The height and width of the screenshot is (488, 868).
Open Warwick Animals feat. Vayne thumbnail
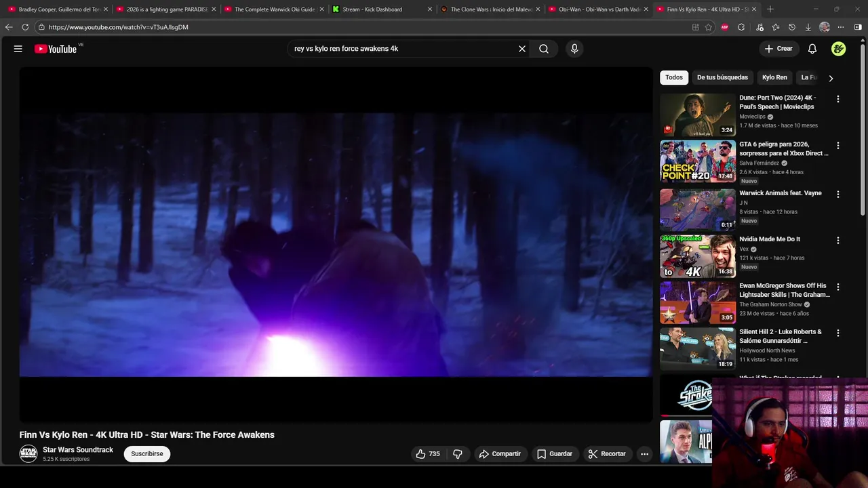(x=698, y=209)
